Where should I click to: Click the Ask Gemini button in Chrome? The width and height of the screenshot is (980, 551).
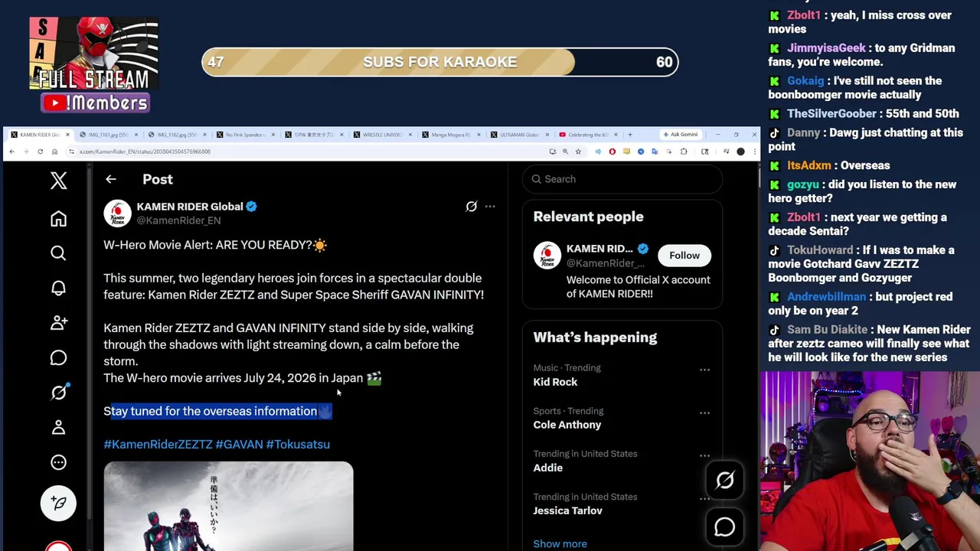pos(680,135)
